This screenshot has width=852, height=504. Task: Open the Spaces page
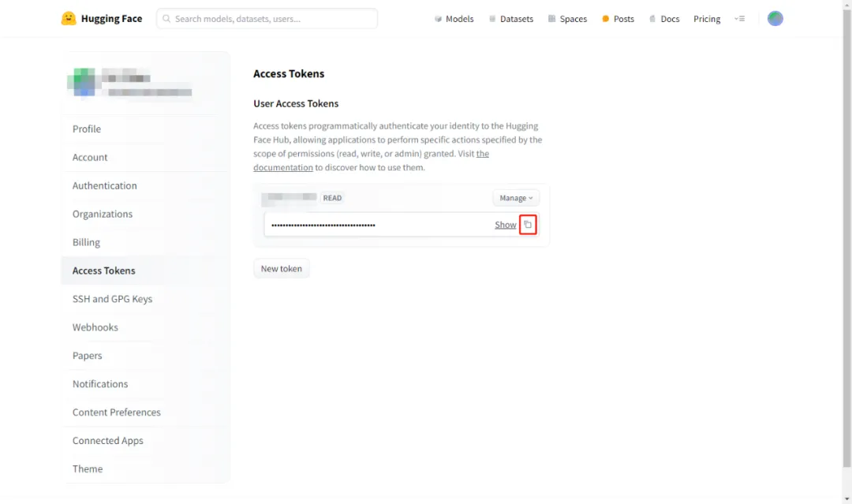[x=567, y=18]
